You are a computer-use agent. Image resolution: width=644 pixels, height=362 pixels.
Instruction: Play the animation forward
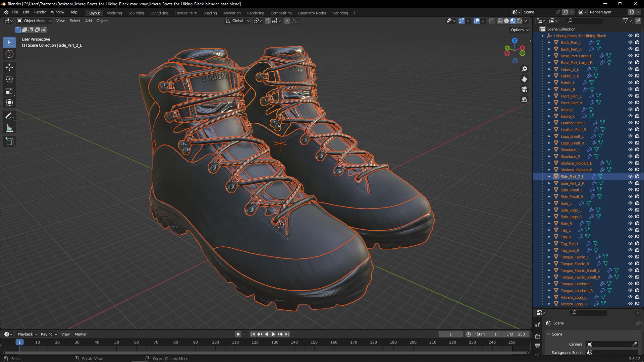point(273,334)
